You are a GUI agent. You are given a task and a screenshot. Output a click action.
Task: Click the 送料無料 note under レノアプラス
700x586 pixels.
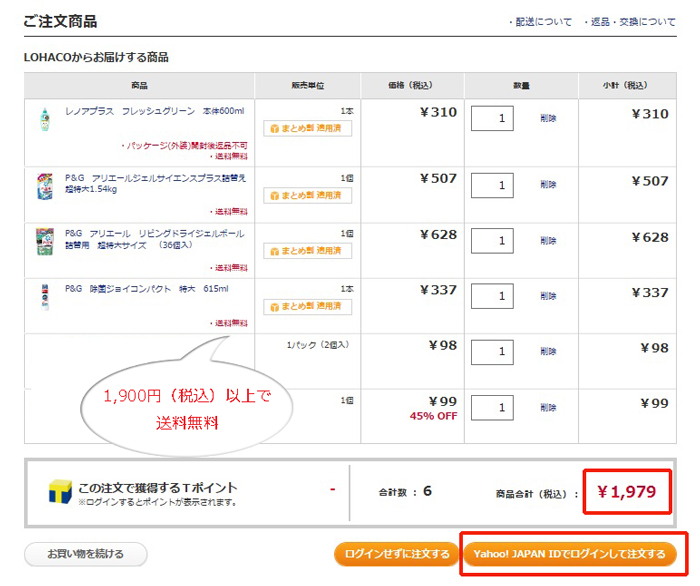click(229, 156)
